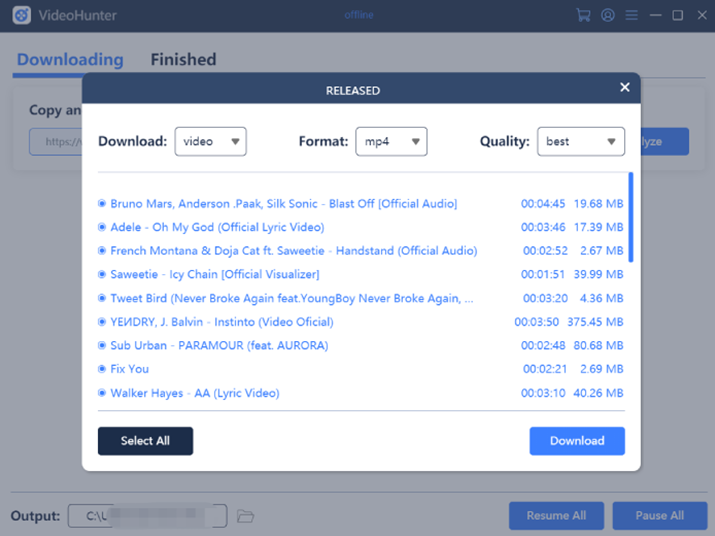The width and height of the screenshot is (715, 536).
Task: Click the title 'Adele - Oh My God (Official Lyric Video)'
Action: pyautogui.click(x=217, y=227)
